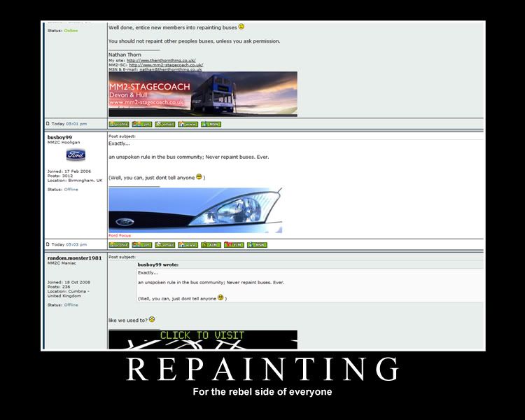Click the post icon beside Today 05:01 pm
The image size is (525, 420).
(48, 124)
